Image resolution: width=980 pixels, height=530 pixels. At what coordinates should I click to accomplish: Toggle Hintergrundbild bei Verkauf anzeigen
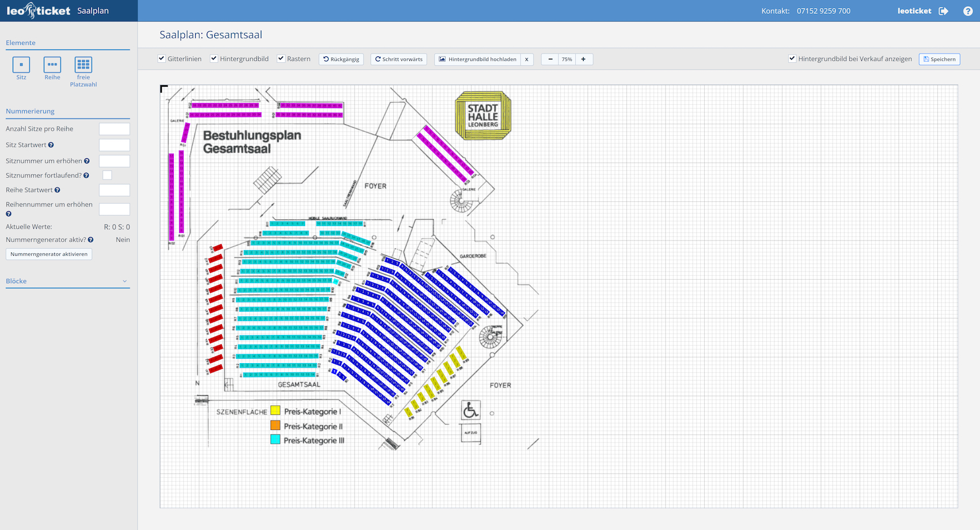pyautogui.click(x=792, y=59)
